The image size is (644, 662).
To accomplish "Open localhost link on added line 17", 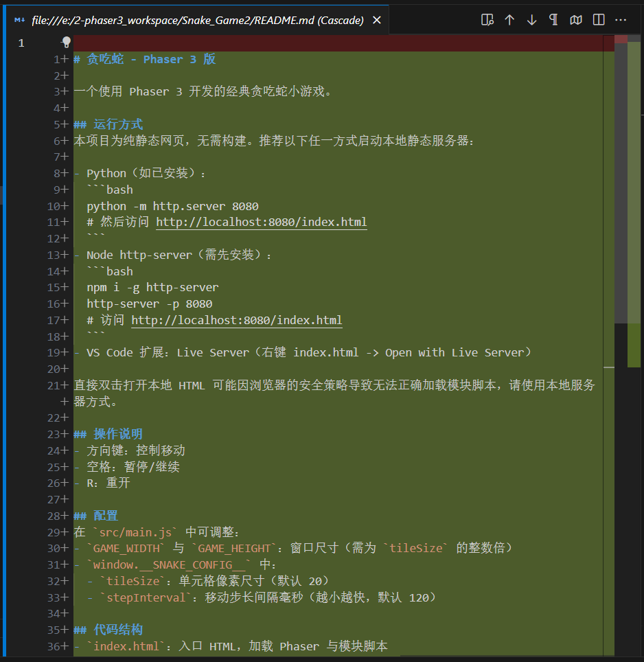I will [x=237, y=320].
